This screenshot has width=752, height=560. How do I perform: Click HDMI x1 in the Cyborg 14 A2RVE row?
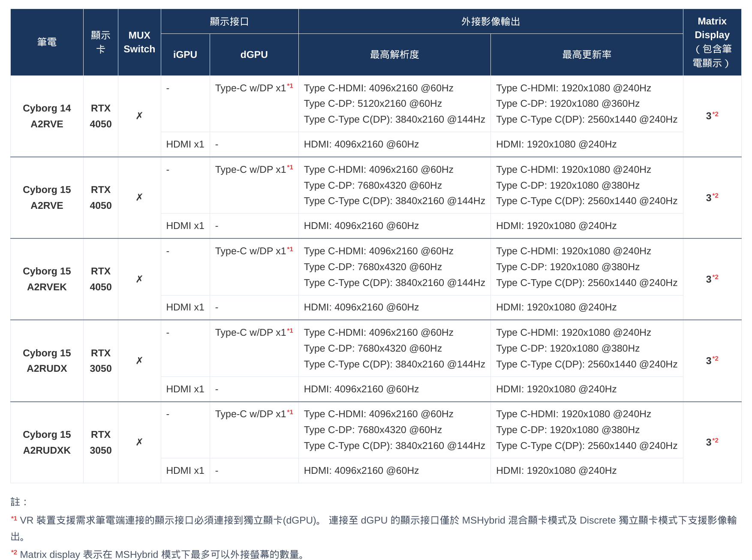(x=185, y=144)
